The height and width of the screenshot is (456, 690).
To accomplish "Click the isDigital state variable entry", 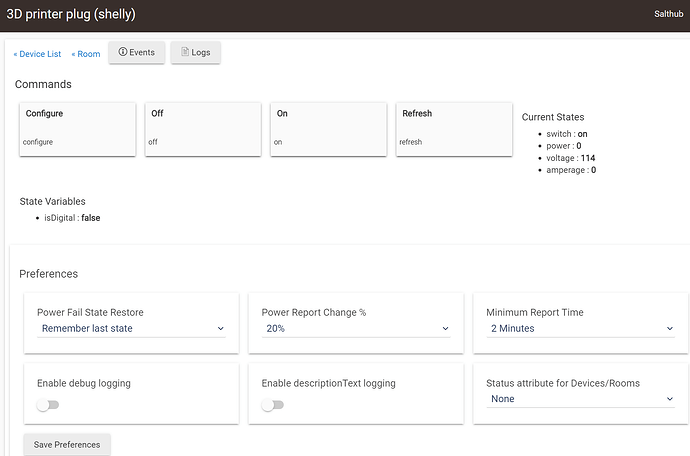I will [x=72, y=218].
